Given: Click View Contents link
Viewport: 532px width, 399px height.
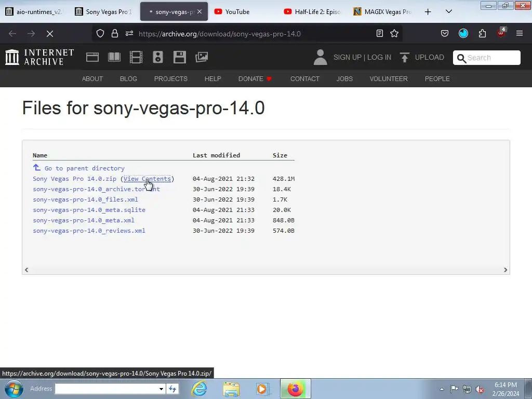Looking at the screenshot, I should point(147,179).
